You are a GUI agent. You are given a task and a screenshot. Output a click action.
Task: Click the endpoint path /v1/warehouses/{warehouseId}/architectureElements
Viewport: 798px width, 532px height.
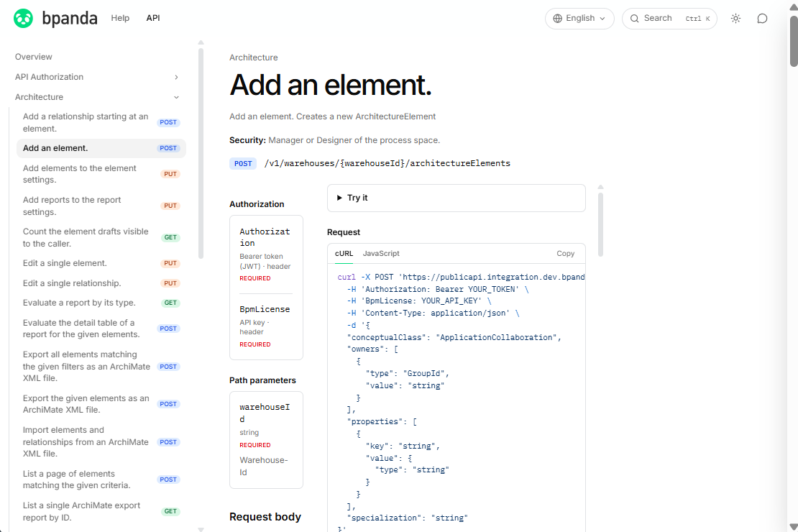tap(387, 163)
